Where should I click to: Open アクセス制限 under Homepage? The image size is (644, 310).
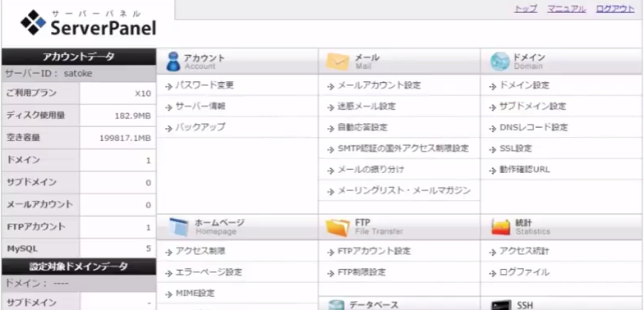tap(200, 251)
